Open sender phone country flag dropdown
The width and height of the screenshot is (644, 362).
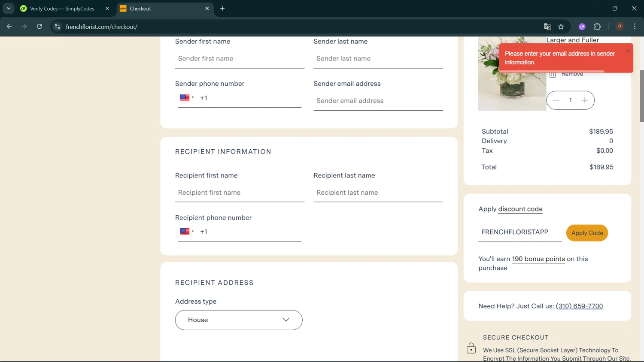187,98
